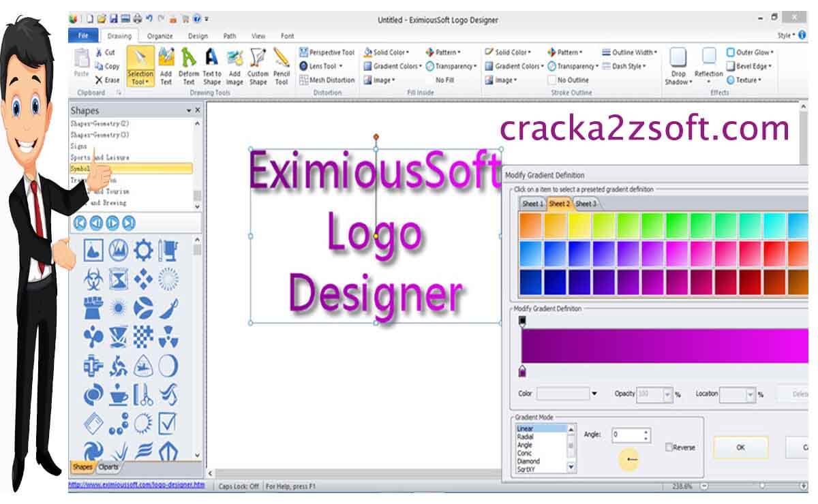Choose the Add Text tool
818x504 pixels.
[x=166, y=67]
